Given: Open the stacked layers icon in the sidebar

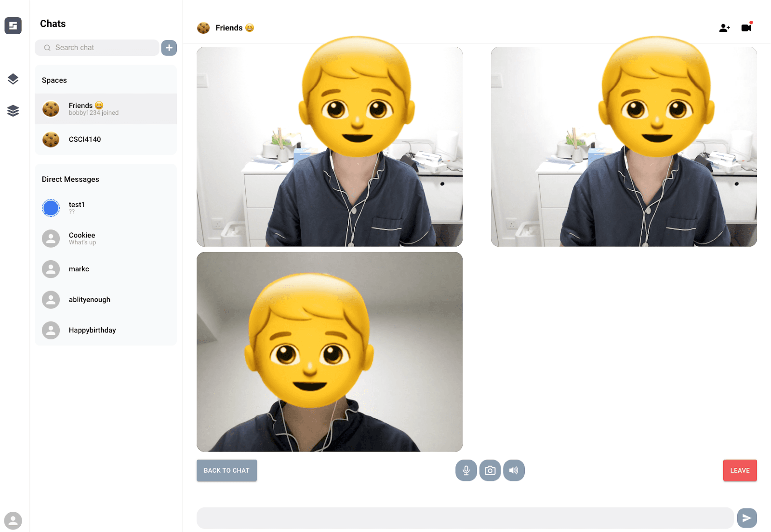Looking at the screenshot, I should click(13, 111).
